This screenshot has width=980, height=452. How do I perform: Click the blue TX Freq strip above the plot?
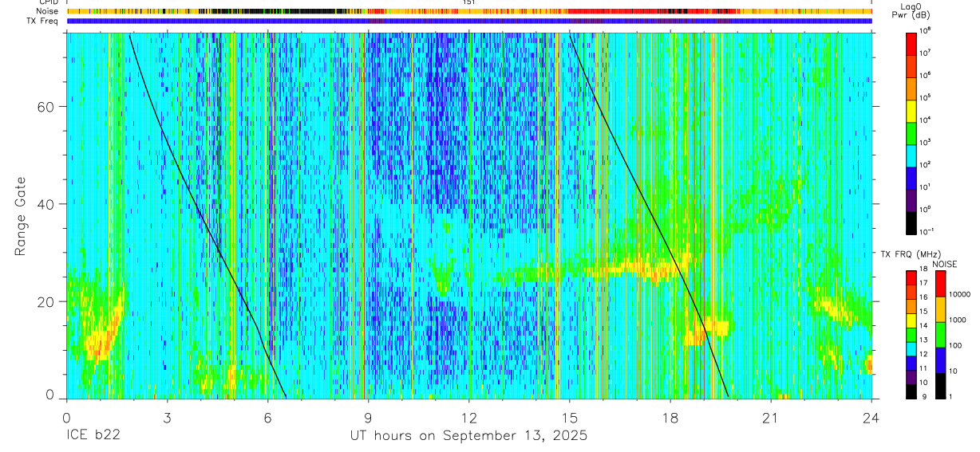coord(469,21)
